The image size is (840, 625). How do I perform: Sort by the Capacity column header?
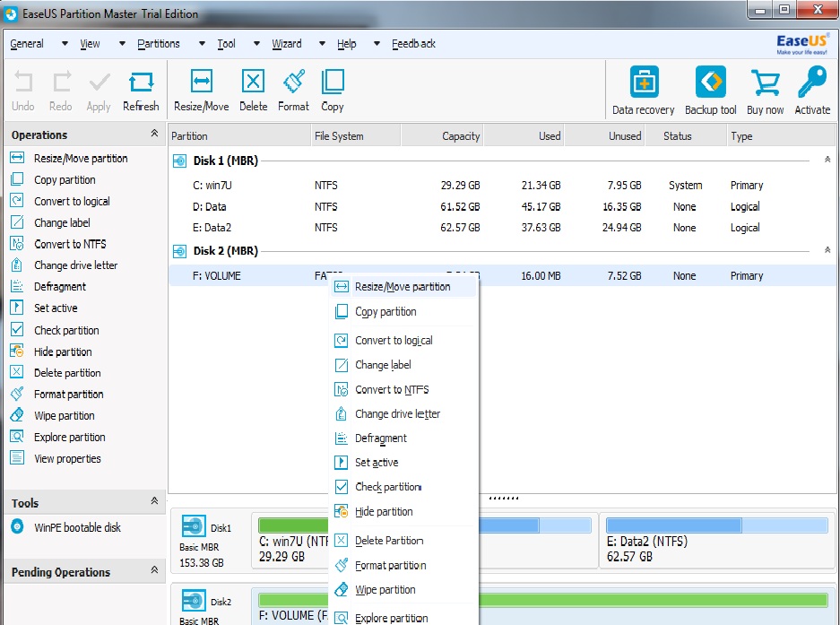coord(461,136)
